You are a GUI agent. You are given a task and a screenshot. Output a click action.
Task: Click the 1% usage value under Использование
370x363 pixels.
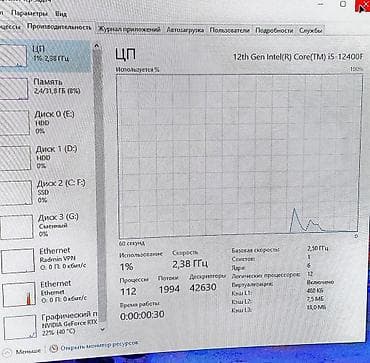pyautogui.click(x=127, y=267)
